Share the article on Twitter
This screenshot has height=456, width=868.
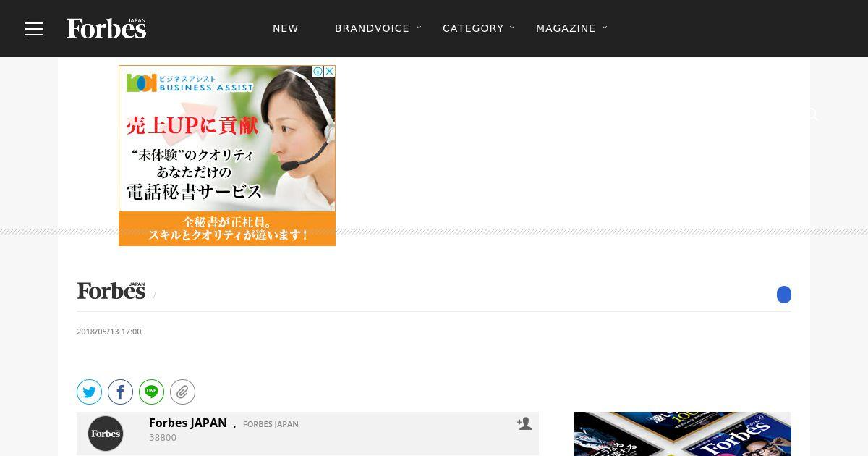89,392
